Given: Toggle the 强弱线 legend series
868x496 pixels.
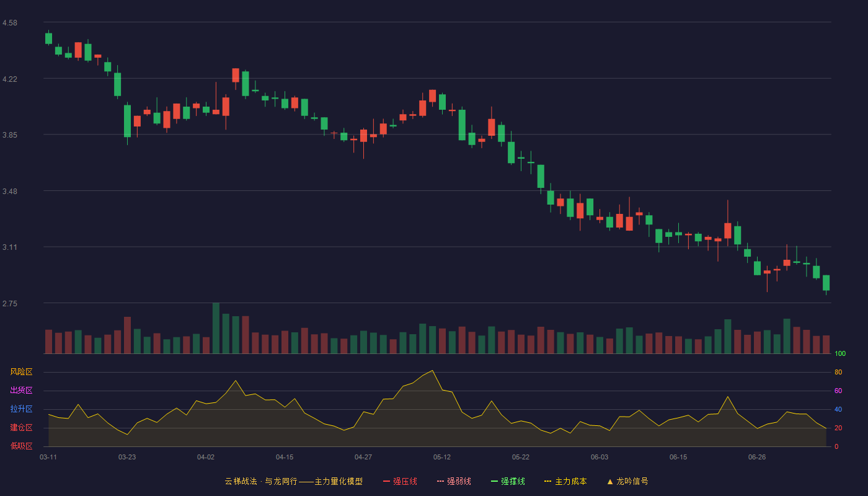Looking at the screenshot, I should coord(454,481).
